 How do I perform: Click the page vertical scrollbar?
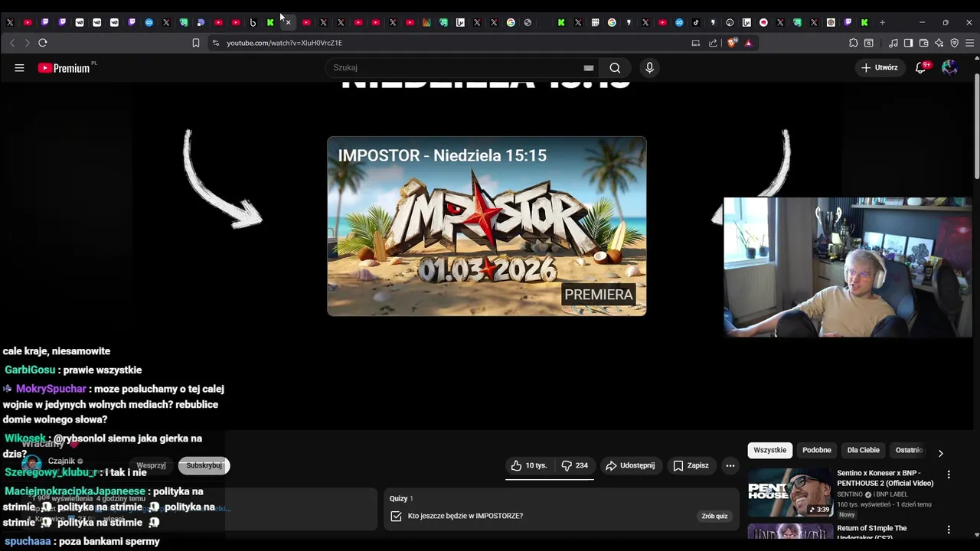(976, 126)
